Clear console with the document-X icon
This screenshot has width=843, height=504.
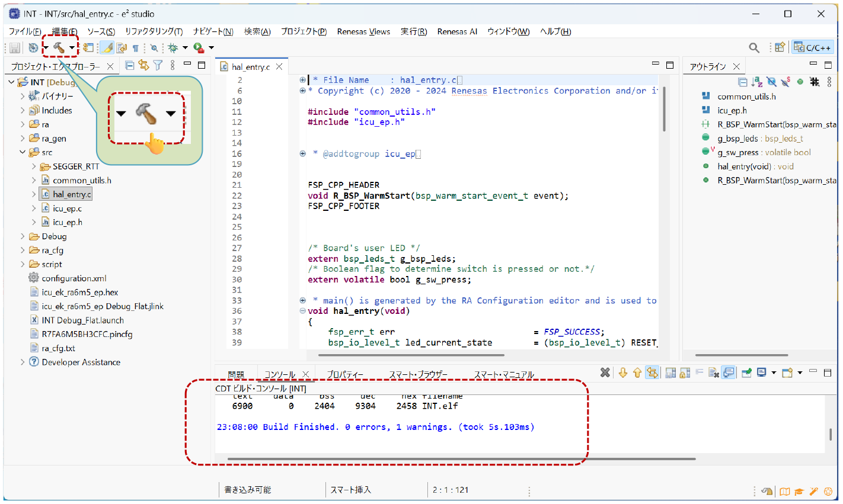714,373
